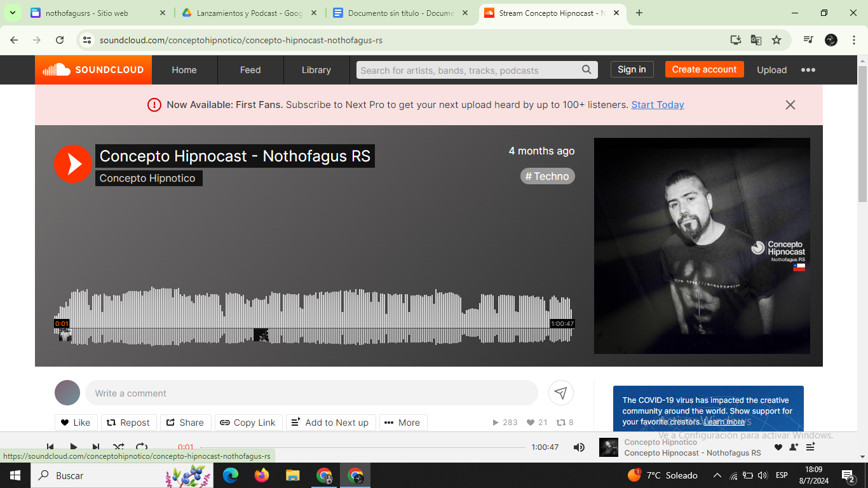Open the Feed tab
868x488 pixels.
point(250,70)
